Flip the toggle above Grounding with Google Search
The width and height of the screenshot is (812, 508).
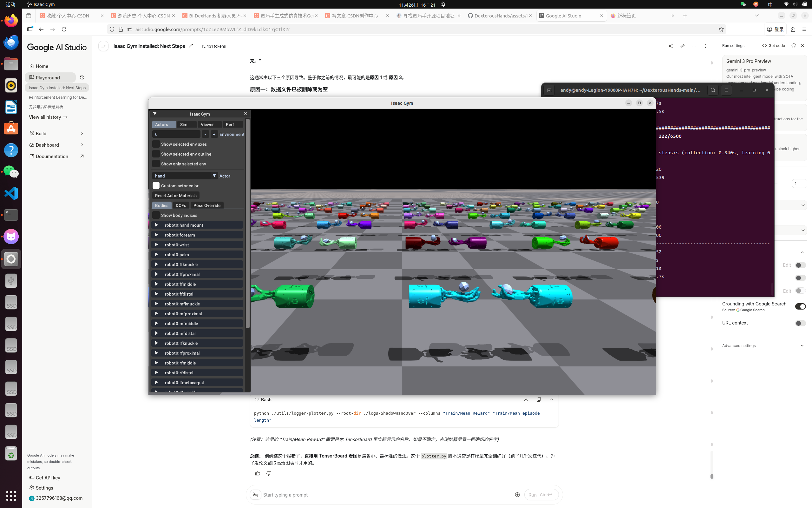click(800, 291)
